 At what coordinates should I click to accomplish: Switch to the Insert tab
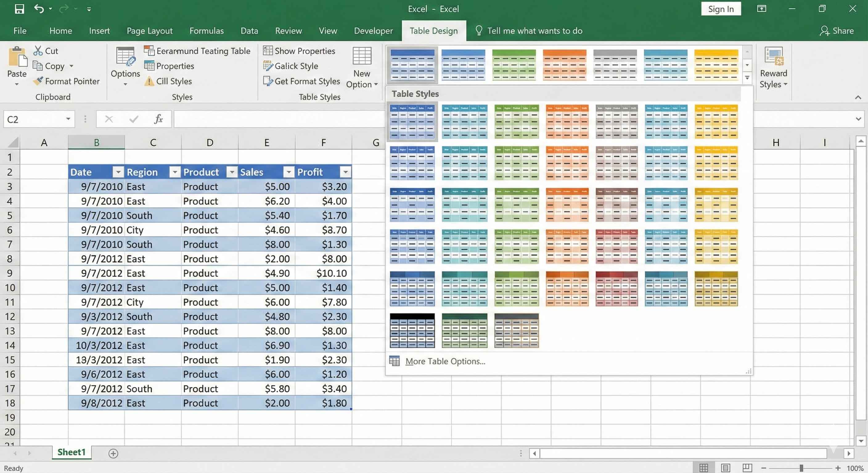tap(99, 31)
